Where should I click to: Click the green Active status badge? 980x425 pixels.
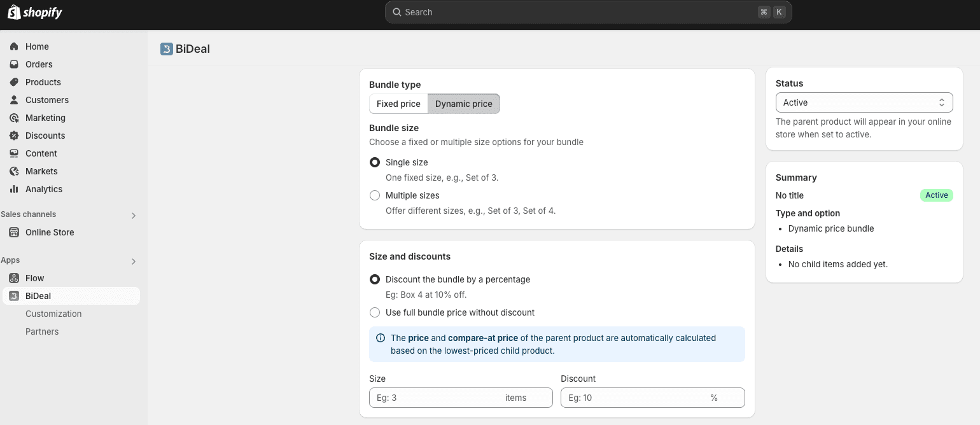coord(937,195)
